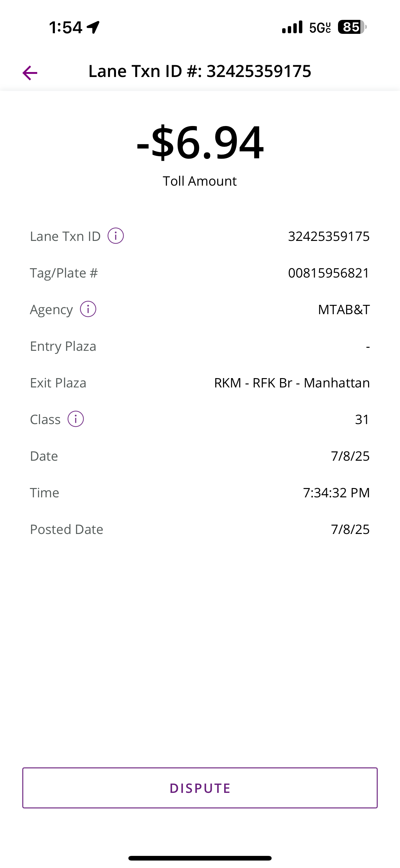This screenshot has width=400, height=868.
Task: Tap the RKM - RFK Br - Manhattan exit plaza
Action: (292, 383)
